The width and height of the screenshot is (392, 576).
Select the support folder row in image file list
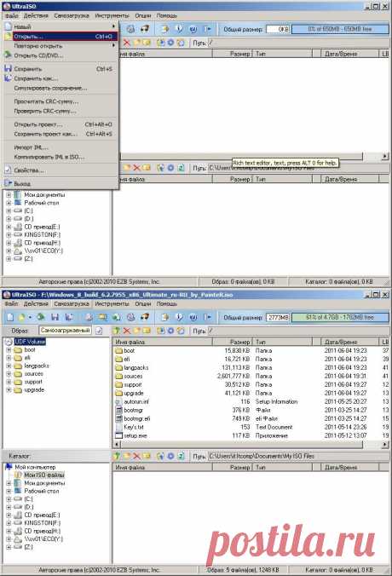[x=250, y=384]
